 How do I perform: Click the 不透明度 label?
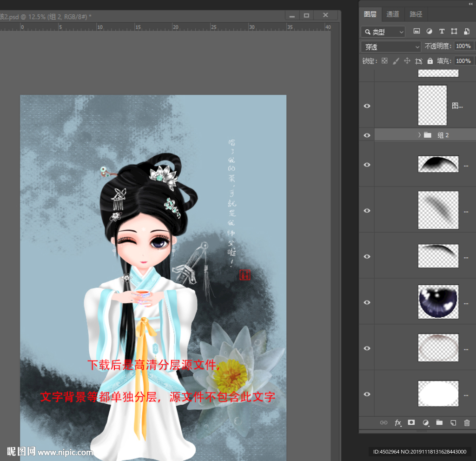[438, 46]
